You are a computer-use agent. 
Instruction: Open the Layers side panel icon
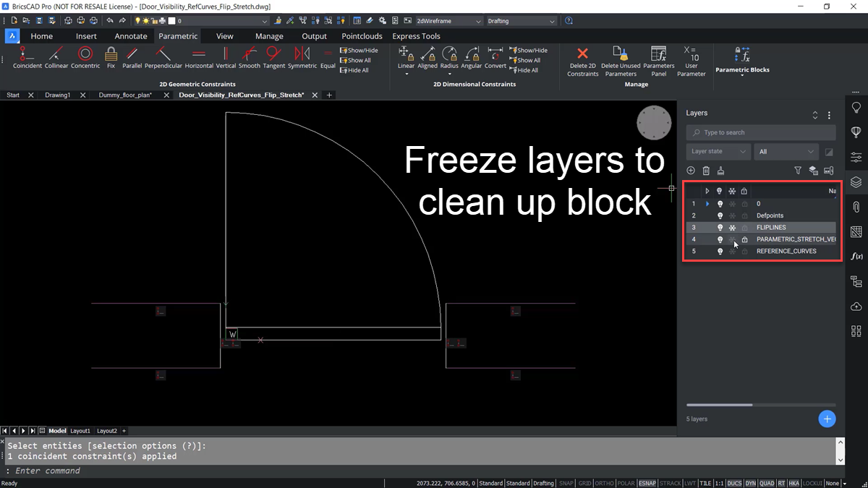856,182
